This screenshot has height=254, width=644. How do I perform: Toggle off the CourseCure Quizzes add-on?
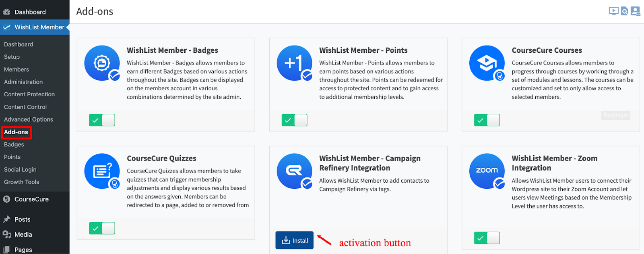point(102,228)
